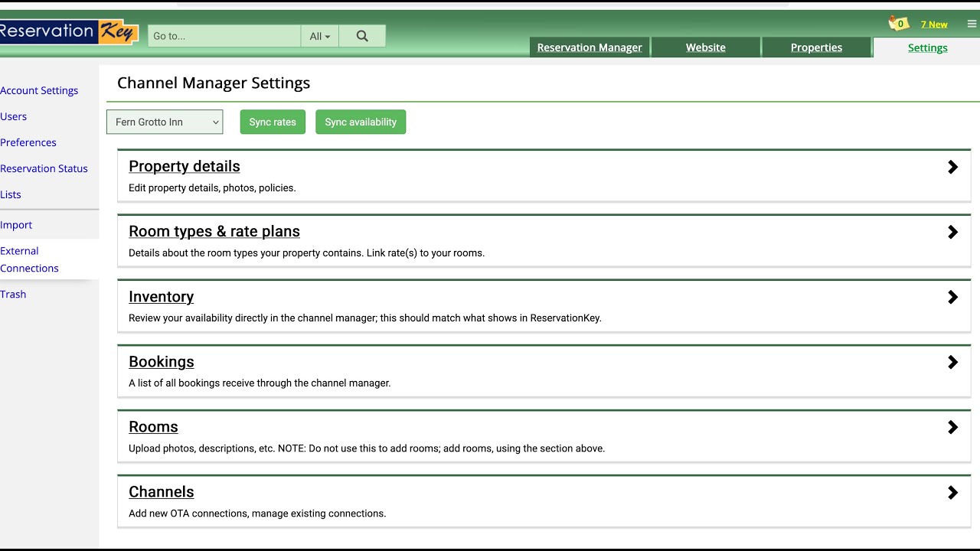This screenshot has width=980, height=551.
Task: Select the Settings tab
Action: tap(927, 47)
